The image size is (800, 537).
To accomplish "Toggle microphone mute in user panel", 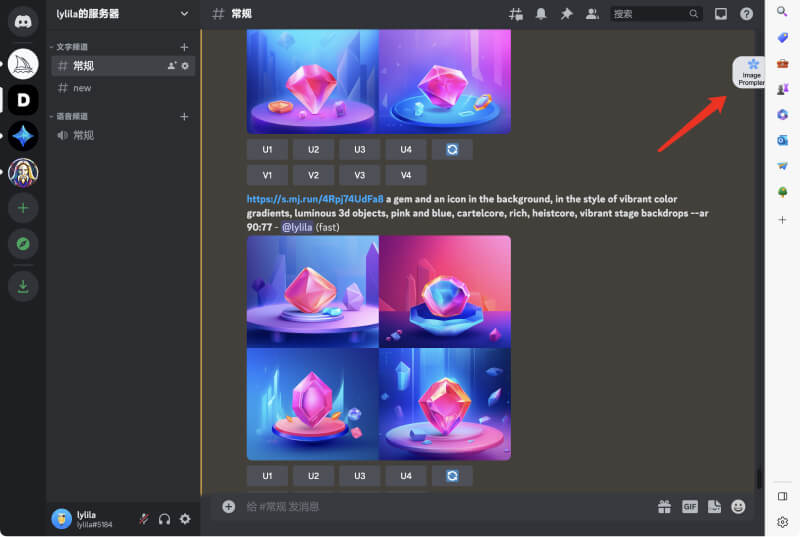I will [143, 519].
